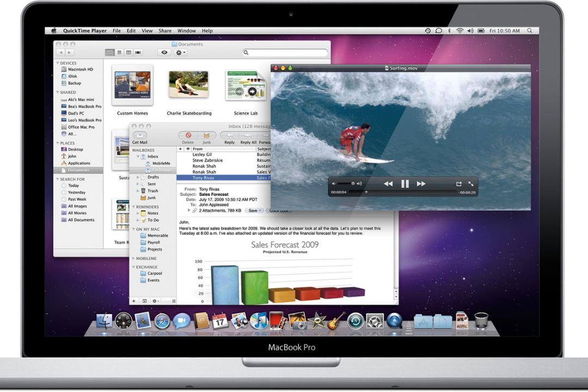Launch iPhoto from the Dock
The height and width of the screenshot is (392, 588).
[x=298, y=321]
